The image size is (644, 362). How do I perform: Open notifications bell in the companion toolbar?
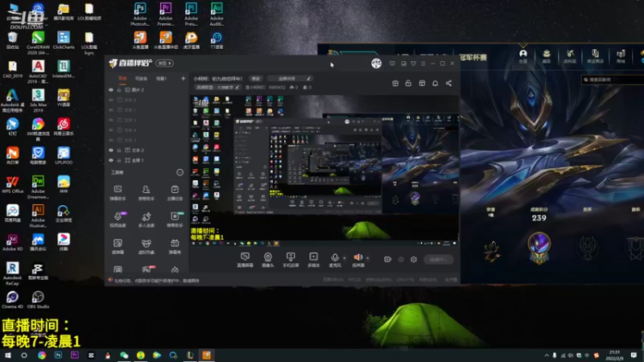click(435, 84)
